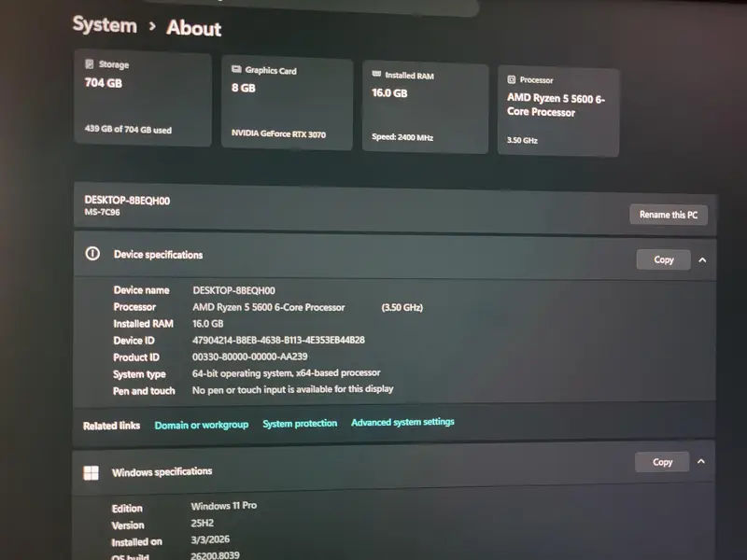
Task: Collapse the Windows specifications section
Action: [701, 461]
